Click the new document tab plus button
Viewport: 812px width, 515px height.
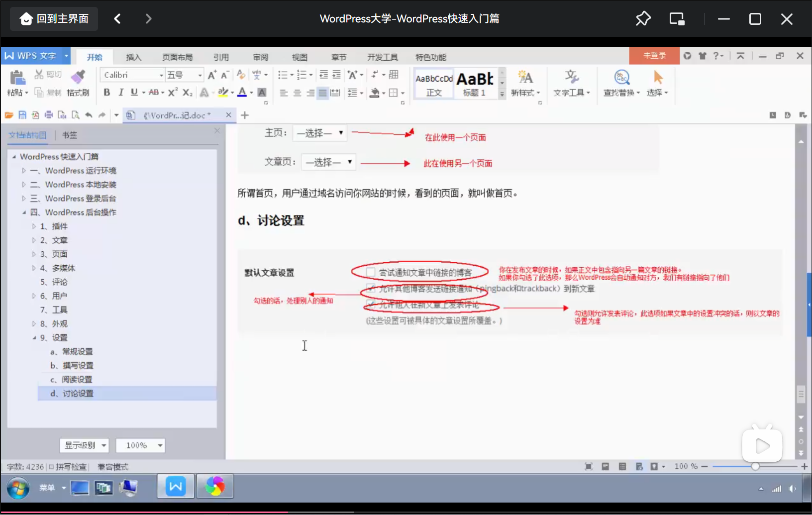pos(244,115)
